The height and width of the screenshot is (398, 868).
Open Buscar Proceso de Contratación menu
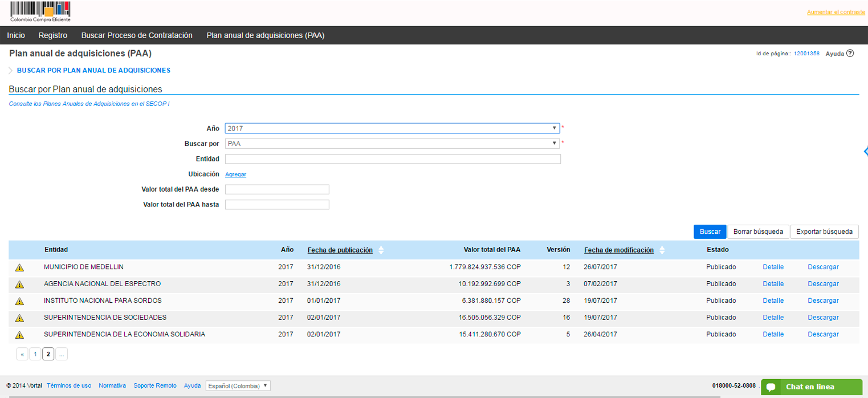pos(137,35)
